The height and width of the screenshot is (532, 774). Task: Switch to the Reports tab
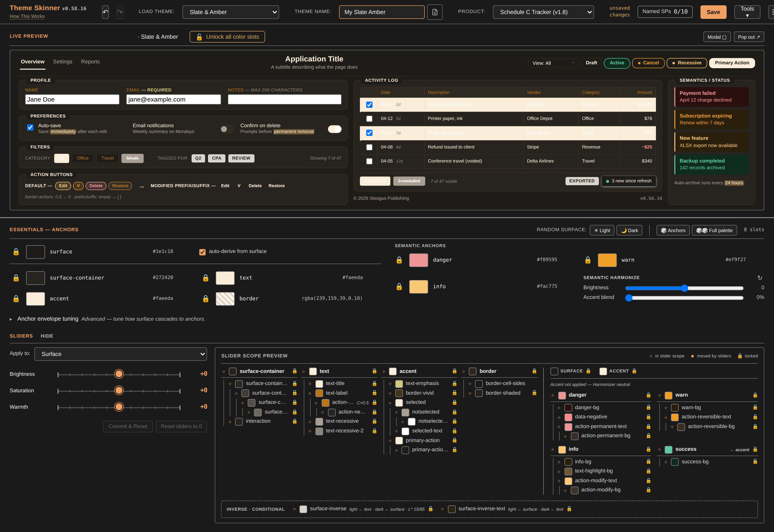point(90,62)
